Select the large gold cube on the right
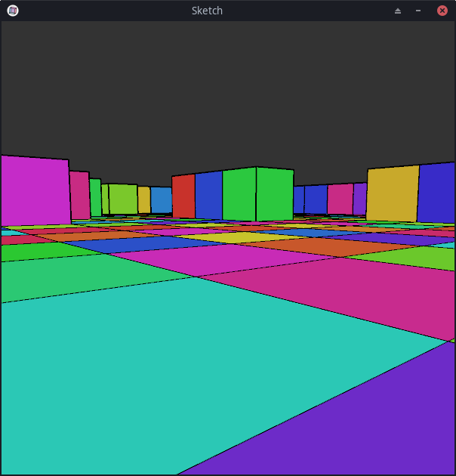Image resolution: width=456 pixels, height=476 pixels. click(392, 194)
